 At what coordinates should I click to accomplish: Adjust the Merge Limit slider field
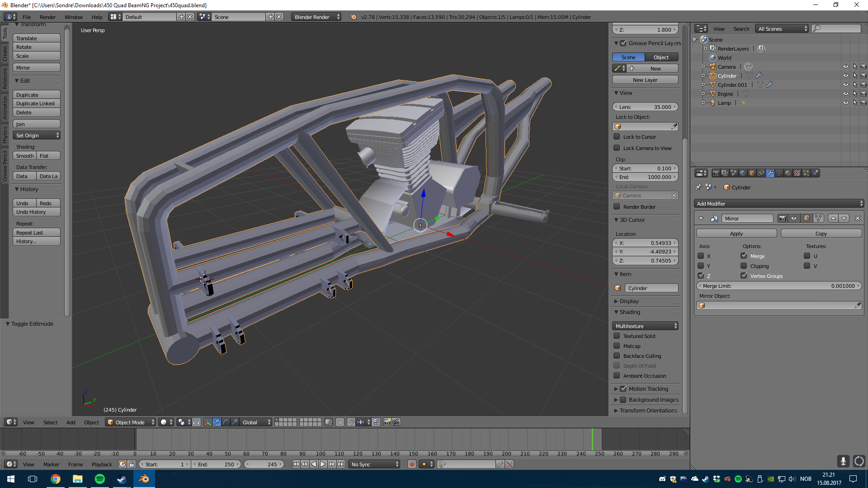tap(779, 286)
